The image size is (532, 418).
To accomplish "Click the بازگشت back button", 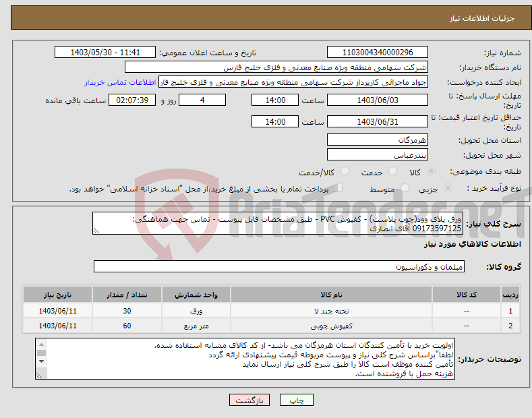I will coord(249,400).
